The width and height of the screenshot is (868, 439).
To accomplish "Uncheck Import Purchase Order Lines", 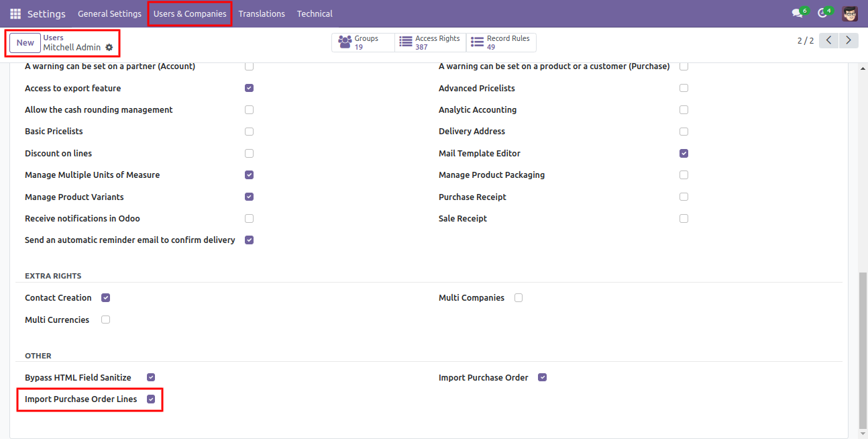I will point(151,399).
